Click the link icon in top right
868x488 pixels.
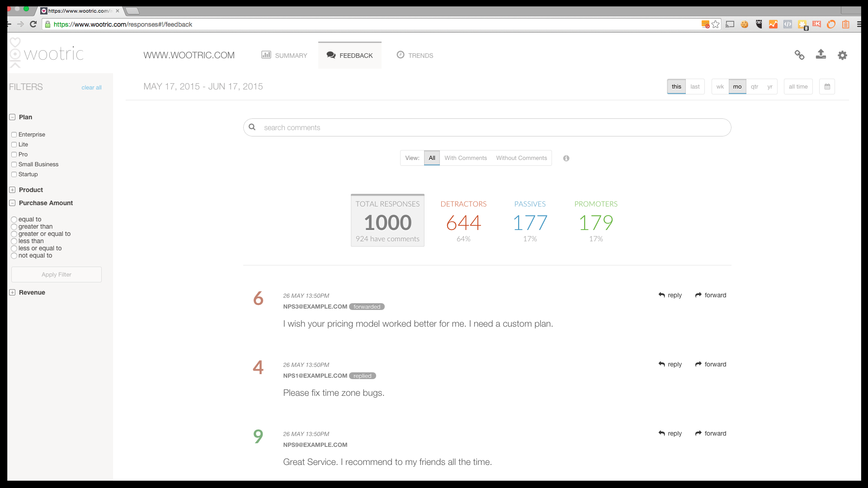799,55
